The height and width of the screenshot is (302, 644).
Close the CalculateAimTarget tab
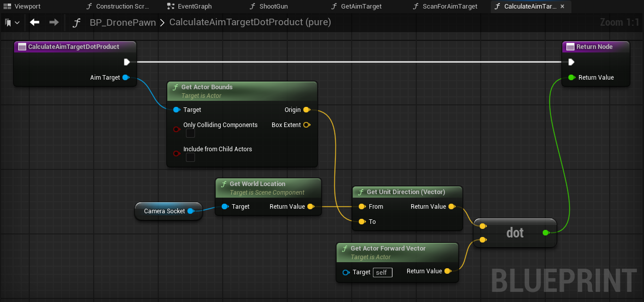click(563, 7)
